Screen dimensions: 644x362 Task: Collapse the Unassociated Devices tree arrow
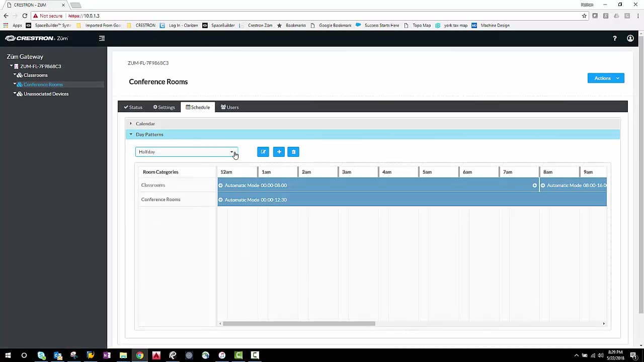(x=15, y=94)
